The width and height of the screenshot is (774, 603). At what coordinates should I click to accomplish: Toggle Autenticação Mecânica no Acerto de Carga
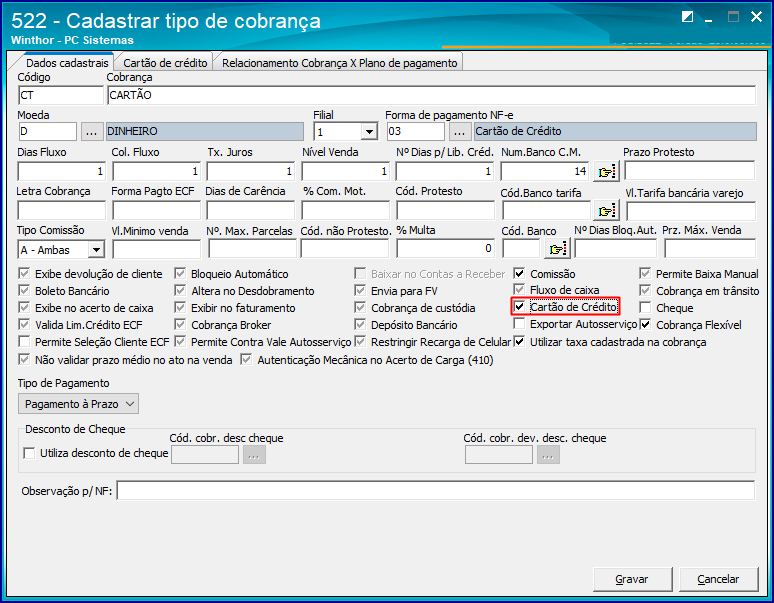pyautogui.click(x=246, y=359)
